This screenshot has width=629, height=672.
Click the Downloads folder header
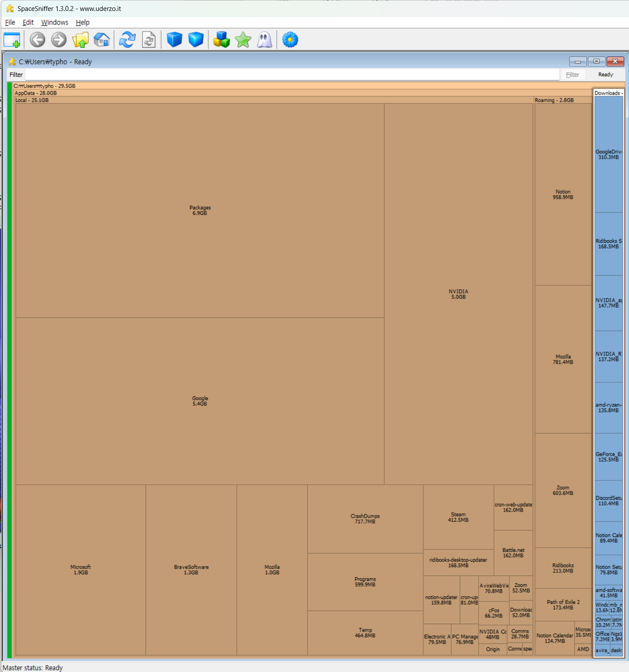[x=609, y=93]
